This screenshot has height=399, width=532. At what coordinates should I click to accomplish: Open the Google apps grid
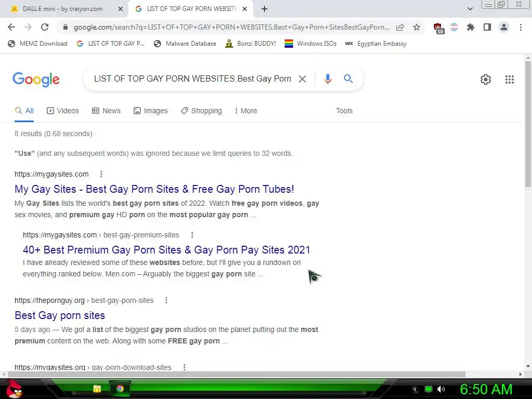click(510, 79)
